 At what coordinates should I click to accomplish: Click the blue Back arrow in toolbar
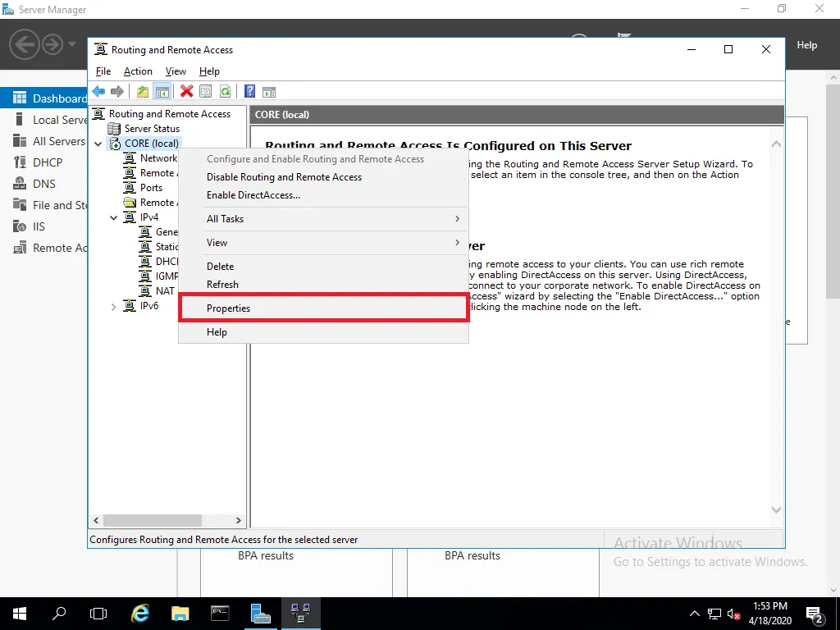click(x=98, y=92)
